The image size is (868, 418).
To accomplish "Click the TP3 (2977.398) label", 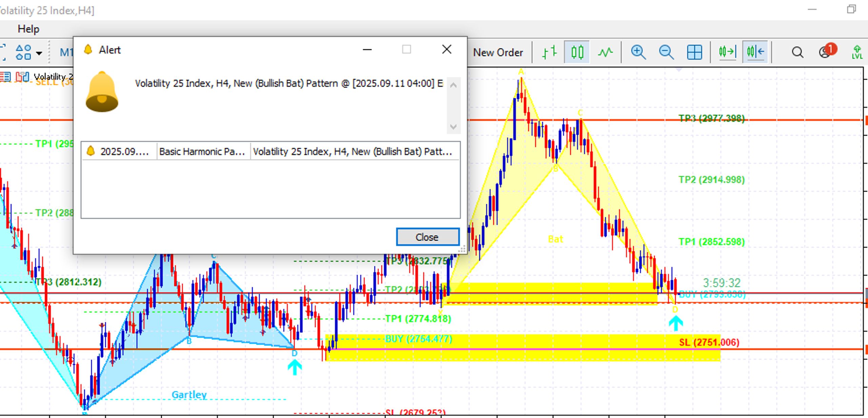I will [711, 118].
